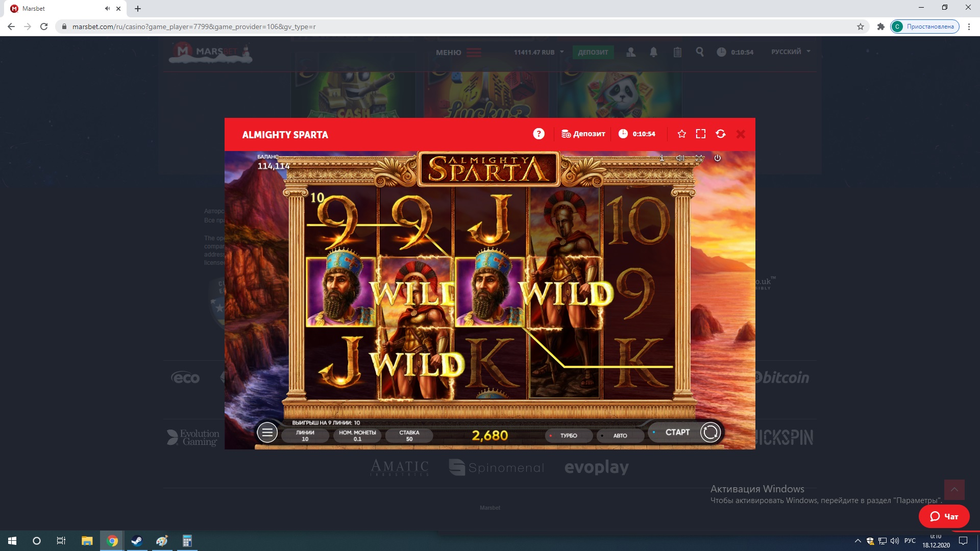
Task: Open the bet slip clipboard icon
Action: pyautogui.click(x=677, y=52)
